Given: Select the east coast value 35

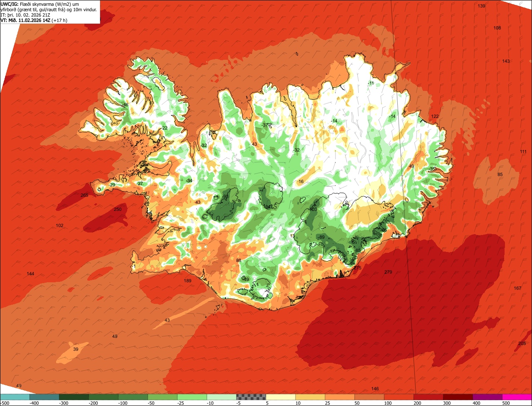Looking at the screenshot, I should coord(432,169).
